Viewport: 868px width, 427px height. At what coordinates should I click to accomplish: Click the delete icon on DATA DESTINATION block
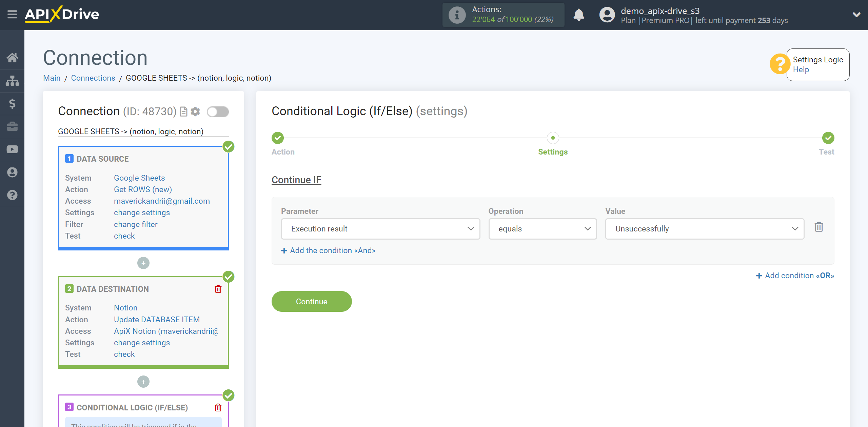[x=218, y=288]
